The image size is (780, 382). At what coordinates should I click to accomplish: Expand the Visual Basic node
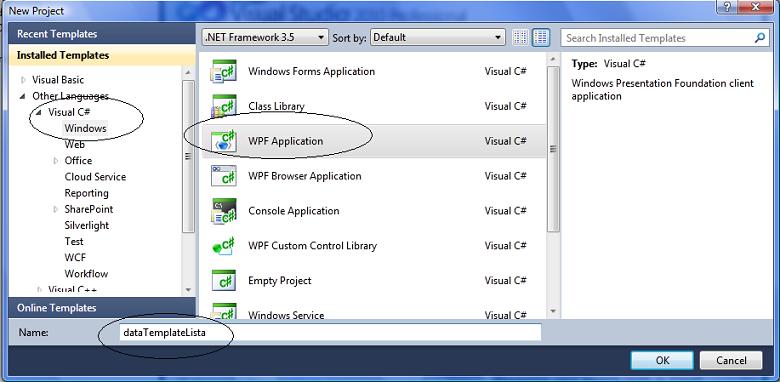(x=22, y=80)
